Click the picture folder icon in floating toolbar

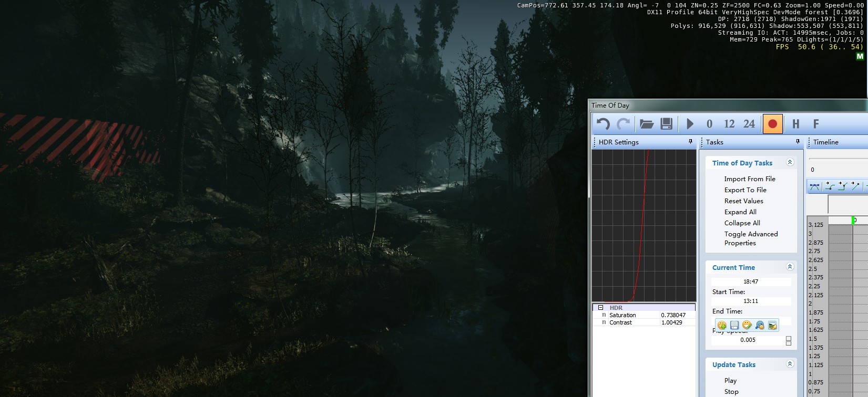[772, 325]
